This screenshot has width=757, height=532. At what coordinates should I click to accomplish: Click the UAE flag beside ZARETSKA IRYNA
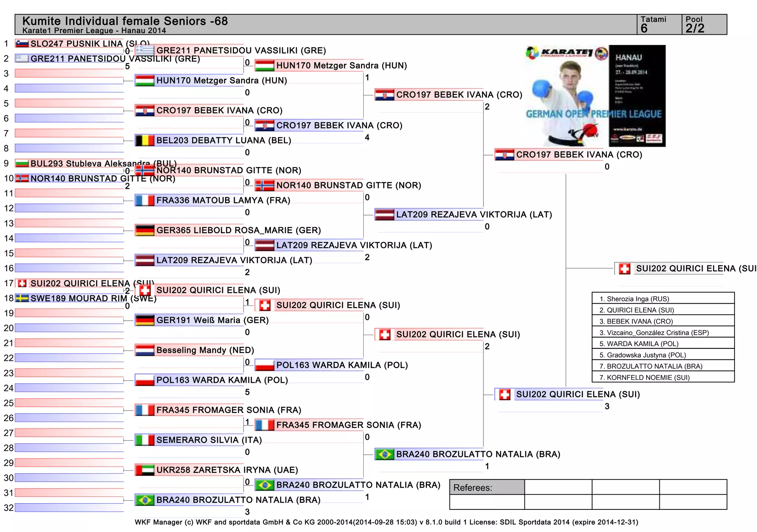(x=145, y=470)
